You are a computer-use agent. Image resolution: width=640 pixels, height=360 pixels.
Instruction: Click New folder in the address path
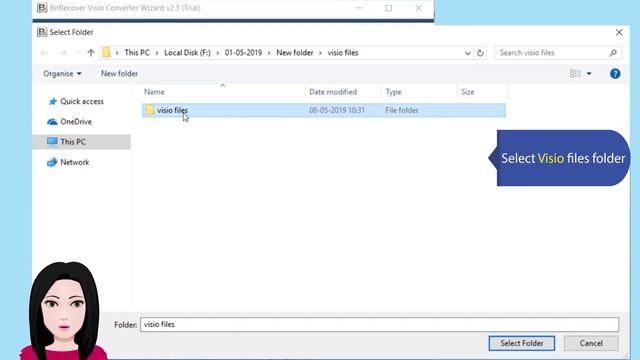(295, 53)
